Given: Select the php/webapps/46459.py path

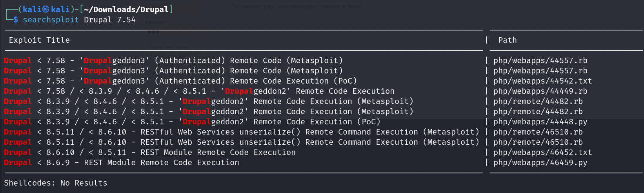Looking at the screenshot, I should click(540, 162).
